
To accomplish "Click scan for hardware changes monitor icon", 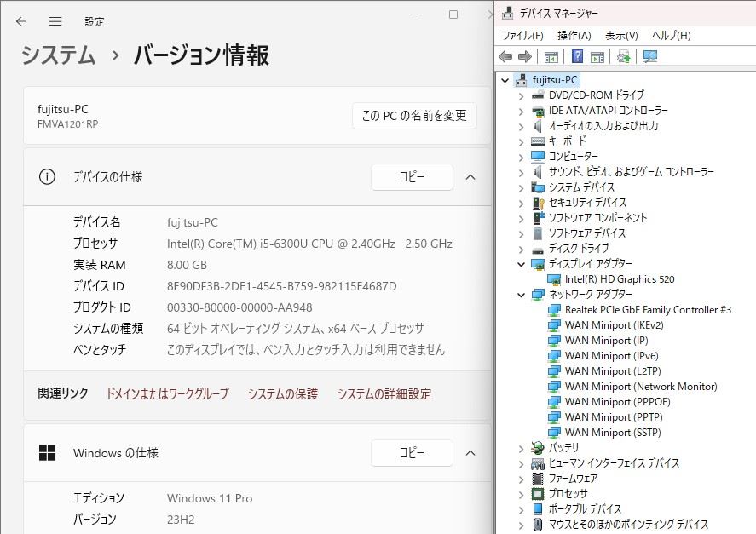I will click(x=650, y=57).
